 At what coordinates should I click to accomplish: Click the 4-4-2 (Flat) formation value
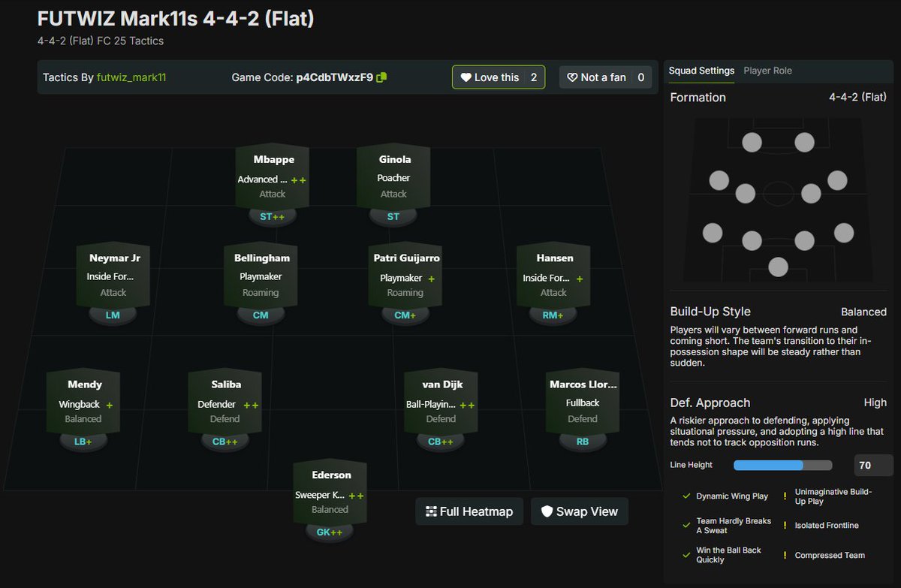tap(857, 97)
